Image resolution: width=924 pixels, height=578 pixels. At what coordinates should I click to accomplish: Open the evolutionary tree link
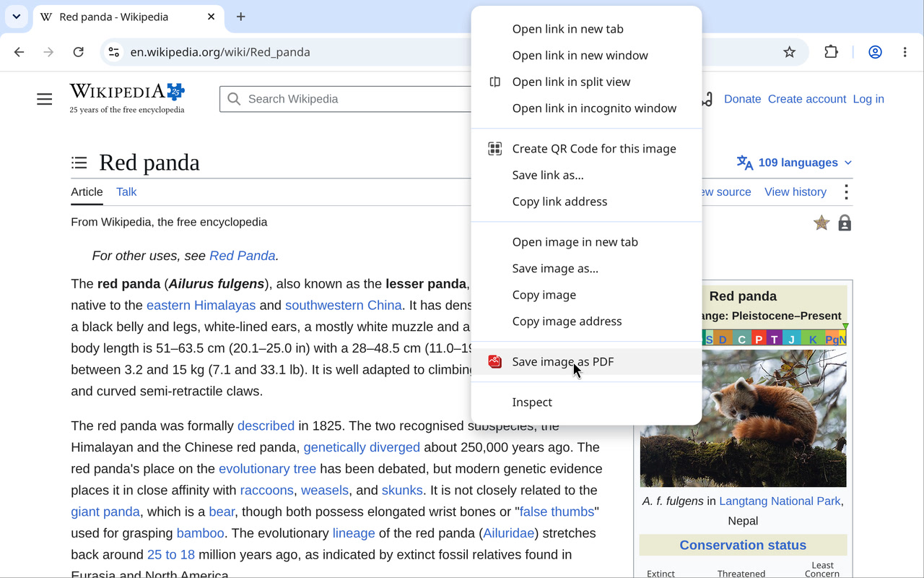268,469
